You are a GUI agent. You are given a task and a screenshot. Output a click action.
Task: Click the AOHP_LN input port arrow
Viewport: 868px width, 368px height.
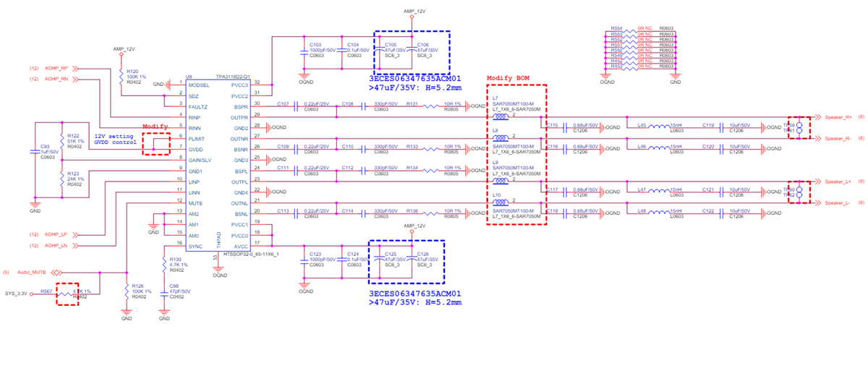(x=75, y=246)
